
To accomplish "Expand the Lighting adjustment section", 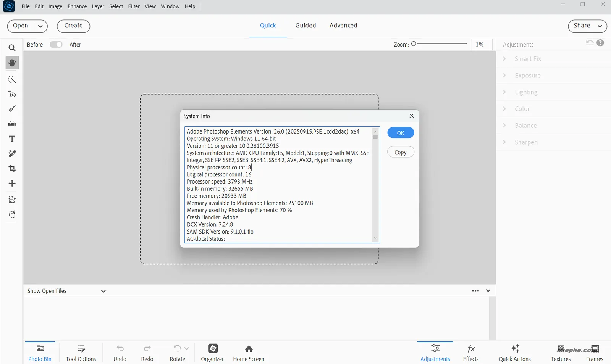I will coord(527,92).
